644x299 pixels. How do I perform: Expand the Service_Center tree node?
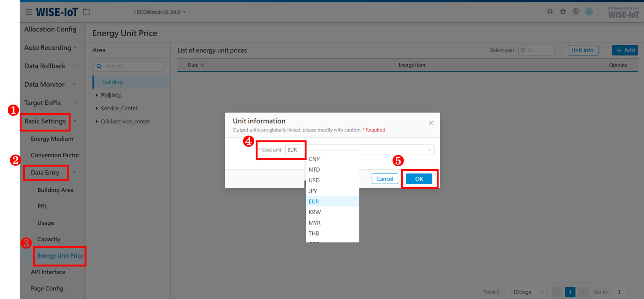coord(97,108)
